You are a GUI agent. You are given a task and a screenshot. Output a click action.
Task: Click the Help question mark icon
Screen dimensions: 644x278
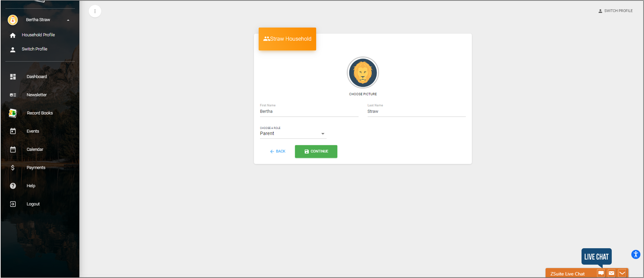[13, 186]
